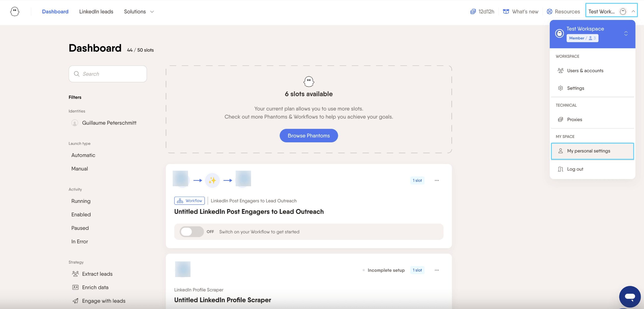Filter by Enabled activity

(x=81, y=215)
